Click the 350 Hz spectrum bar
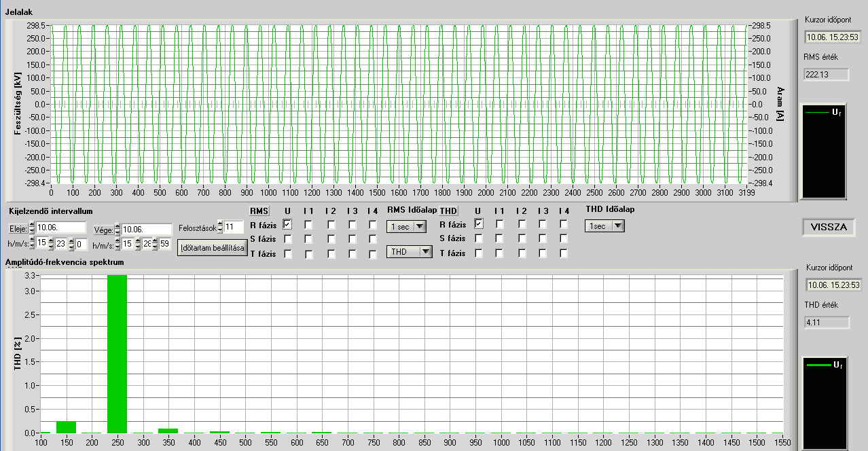Screen dimensions: 868x451 tap(168, 431)
